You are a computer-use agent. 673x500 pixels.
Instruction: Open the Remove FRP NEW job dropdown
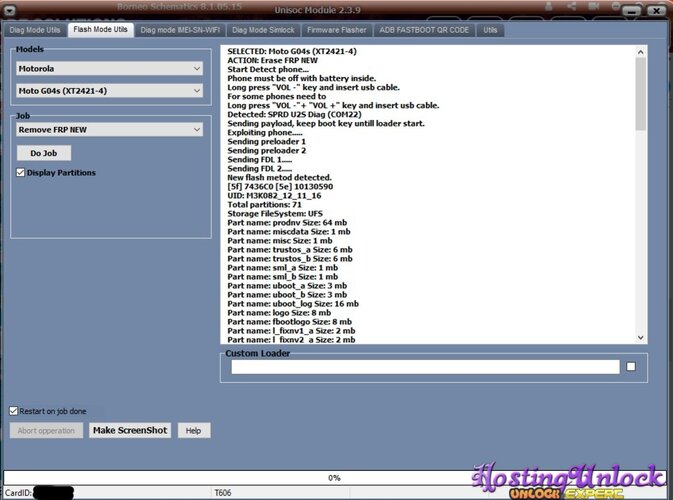click(109, 130)
